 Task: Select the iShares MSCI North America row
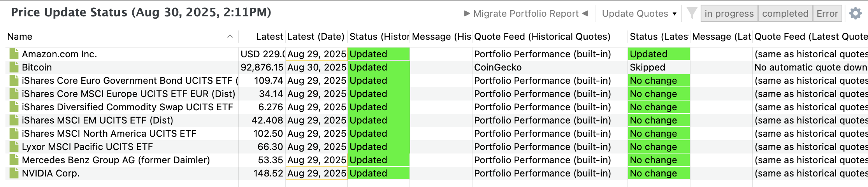pyautogui.click(x=109, y=134)
